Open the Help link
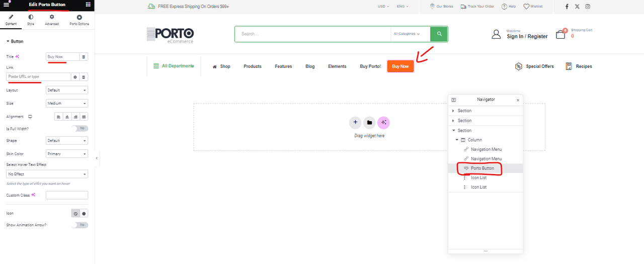 pos(509,7)
